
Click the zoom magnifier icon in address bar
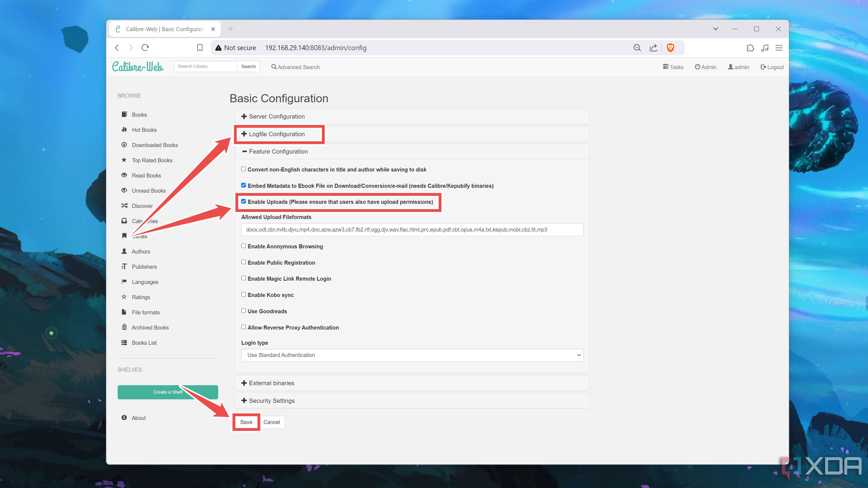[637, 47]
